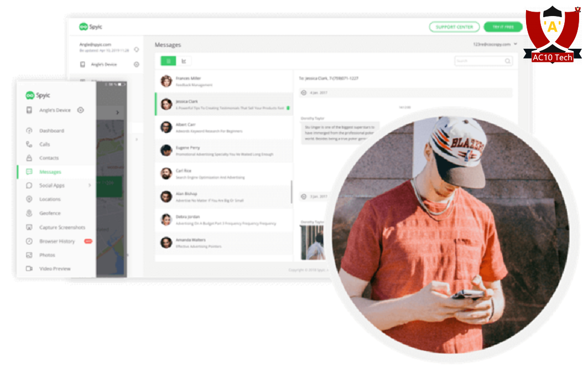
Task: Open the Angle's Device selector dropdown in mobile sidebar
Action: click(x=81, y=110)
